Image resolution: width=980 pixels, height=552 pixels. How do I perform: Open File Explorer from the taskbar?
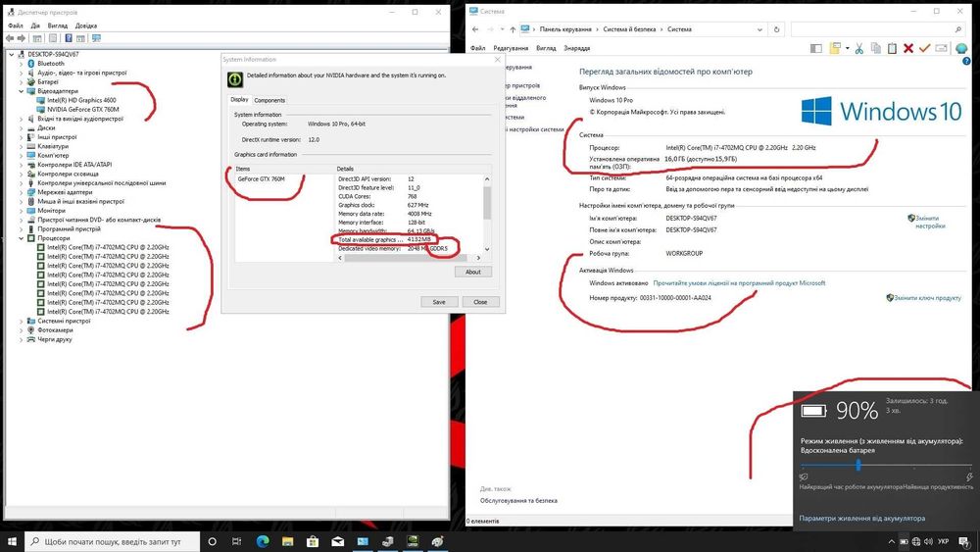(x=287, y=541)
